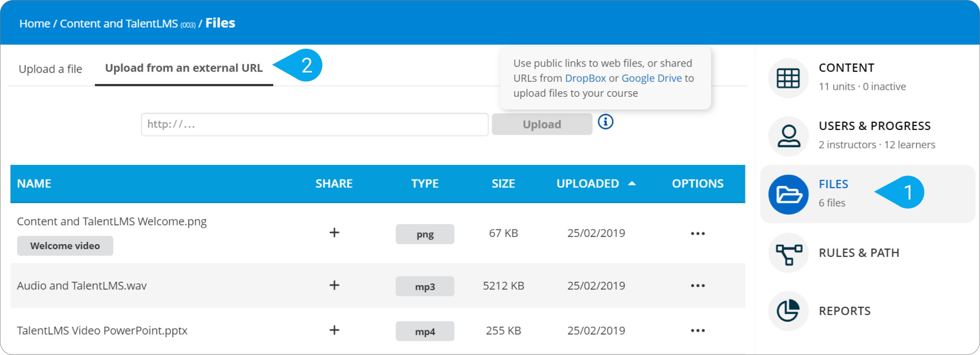Click the Welcome video tag
Image resolution: width=980 pixels, height=355 pixels.
pyautogui.click(x=65, y=246)
